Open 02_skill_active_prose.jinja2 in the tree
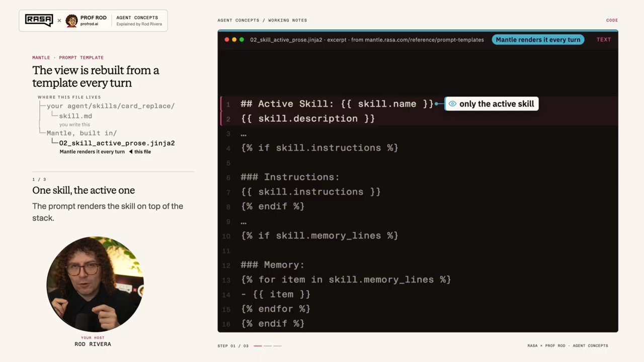 click(x=117, y=143)
